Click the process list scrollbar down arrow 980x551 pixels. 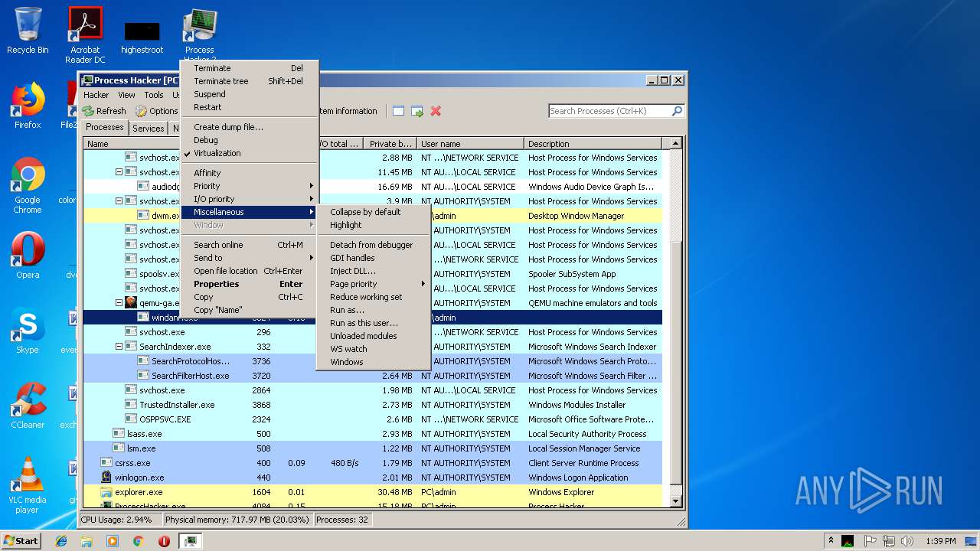[x=675, y=500]
